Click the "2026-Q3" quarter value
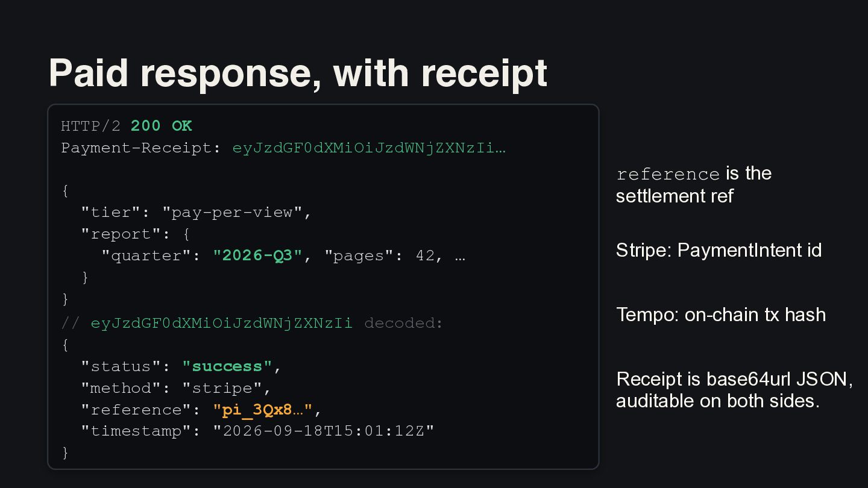 tap(257, 255)
